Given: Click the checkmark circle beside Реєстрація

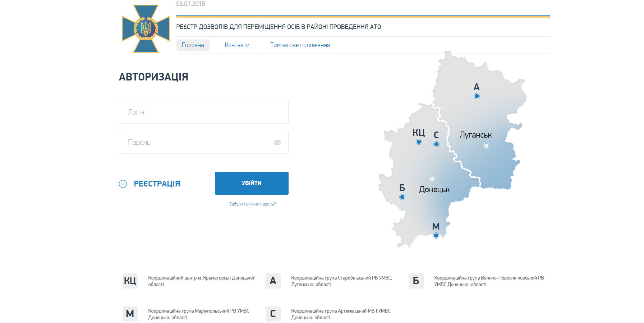Looking at the screenshot, I should (x=123, y=184).
